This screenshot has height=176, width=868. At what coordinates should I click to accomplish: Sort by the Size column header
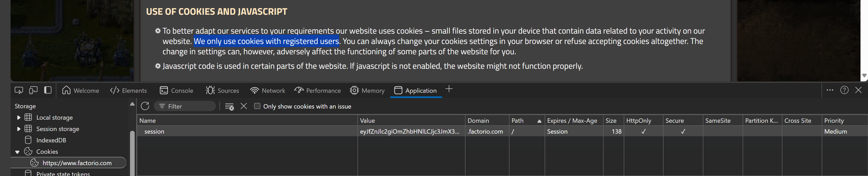click(613, 121)
